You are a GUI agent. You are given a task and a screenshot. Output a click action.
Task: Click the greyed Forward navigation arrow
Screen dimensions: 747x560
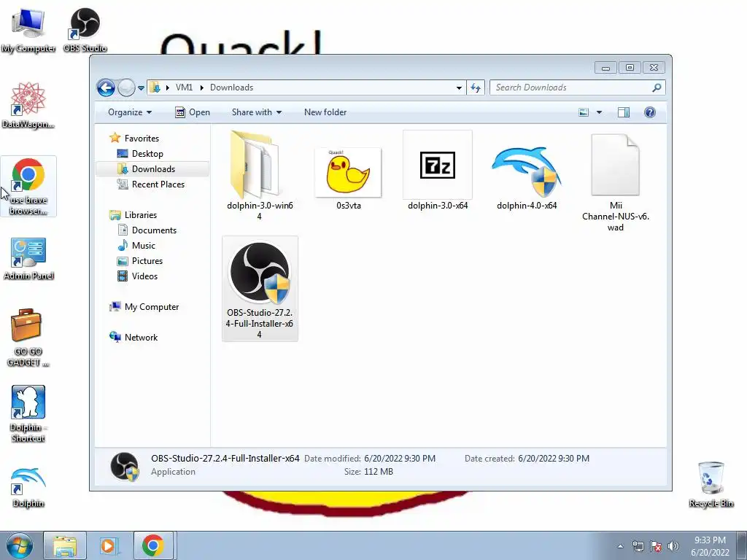coord(126,87)
